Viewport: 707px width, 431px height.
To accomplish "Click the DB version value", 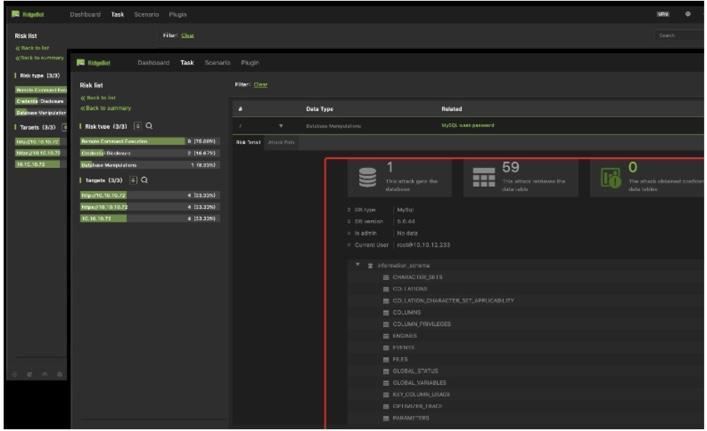I will pos(406,222).
